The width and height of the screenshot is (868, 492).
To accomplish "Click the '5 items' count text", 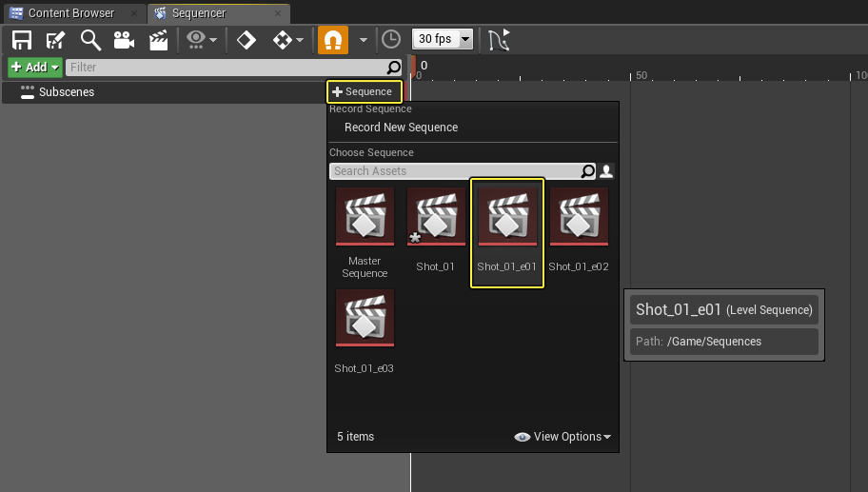I will pos(355,437).
